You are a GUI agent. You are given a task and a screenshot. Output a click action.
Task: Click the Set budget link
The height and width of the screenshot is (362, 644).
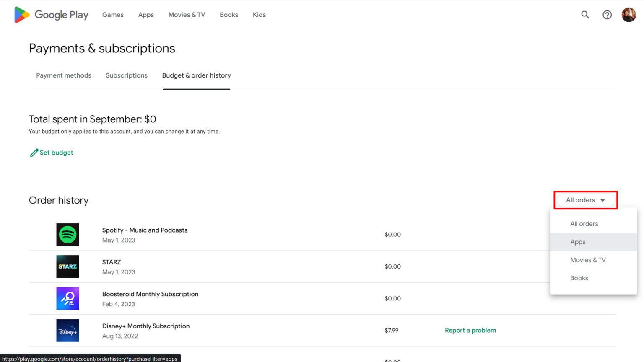56,153
